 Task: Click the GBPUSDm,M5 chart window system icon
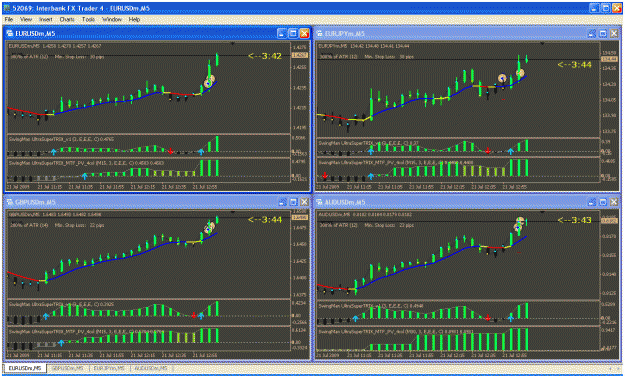[x=10, y=202]
